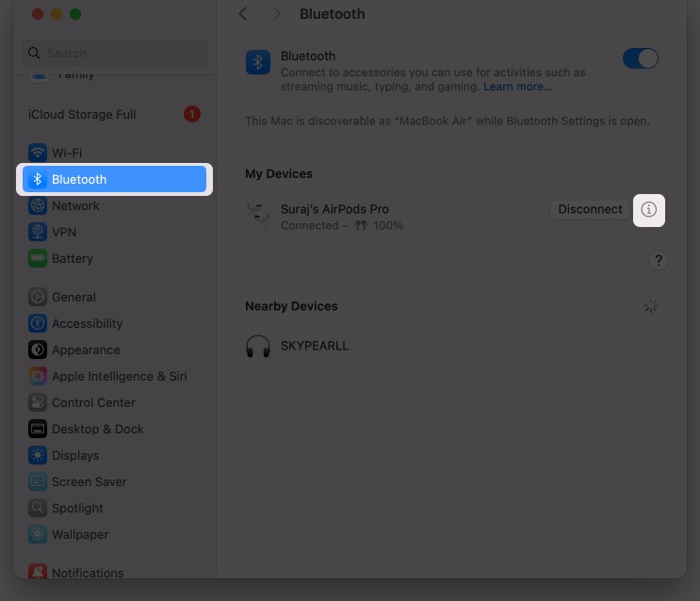Go back with the left chevron
The image size is (700, 601).
click(243, 14)
